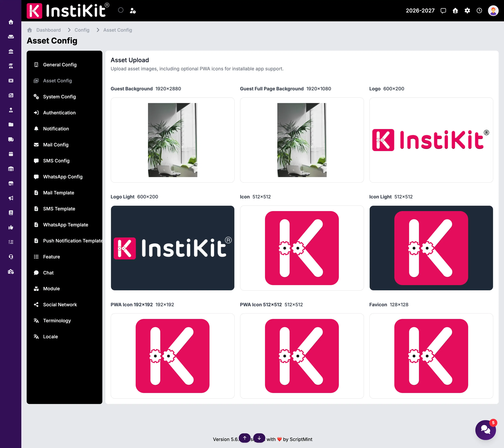Open the truck transport icon in sidebar
The width and height of the screenshot is (504, 448).
pyautogui.click(x=11, y=139)
